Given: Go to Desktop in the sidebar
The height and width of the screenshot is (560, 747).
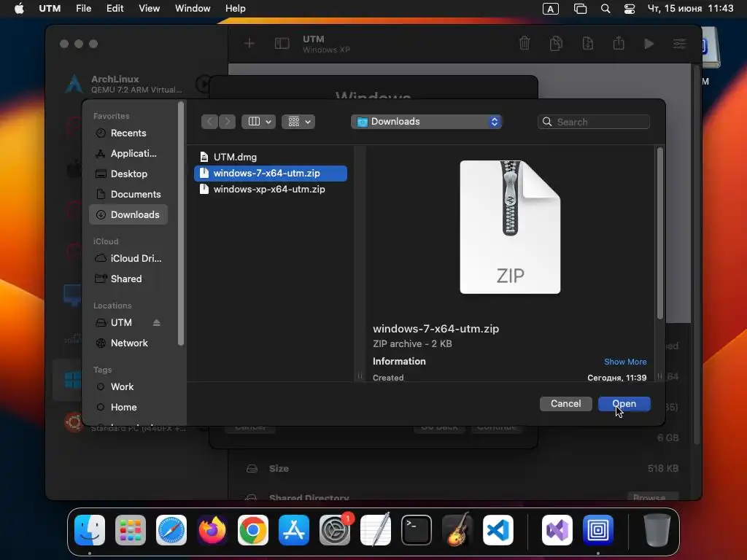Looking at the screenshot, I should tap(128, 174).
